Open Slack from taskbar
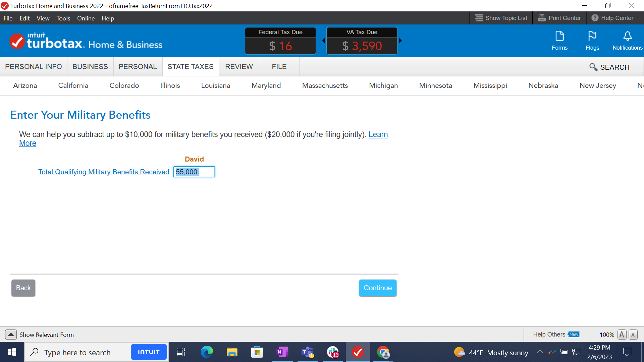The image size is (644, 362). 333,352
